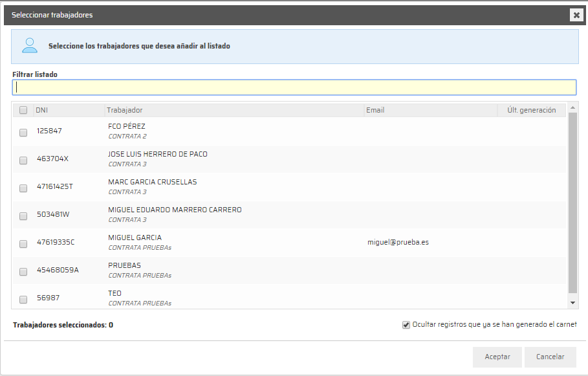Close the Seleccionar trabajadores dialog

tap(576, 15)
